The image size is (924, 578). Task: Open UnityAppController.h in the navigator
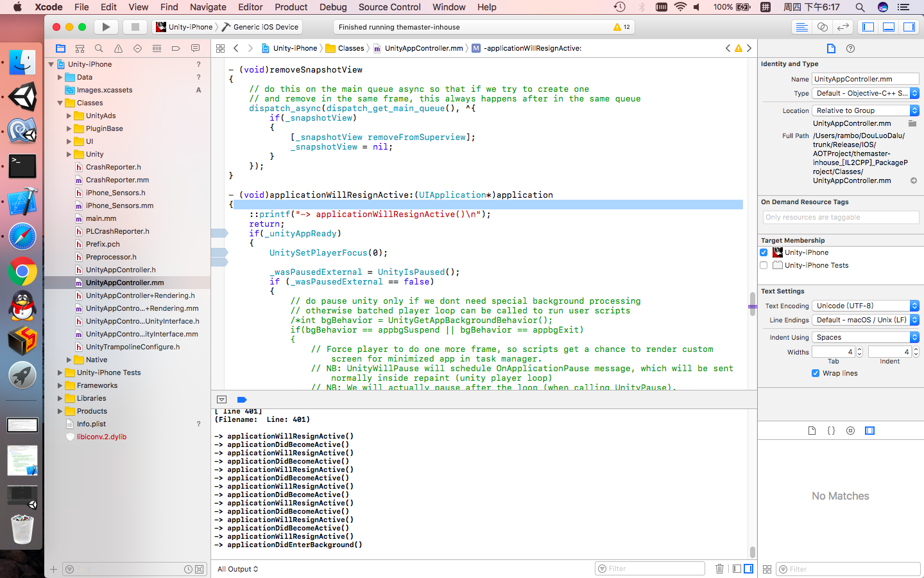pyautogui.click(x=121, y=270)
